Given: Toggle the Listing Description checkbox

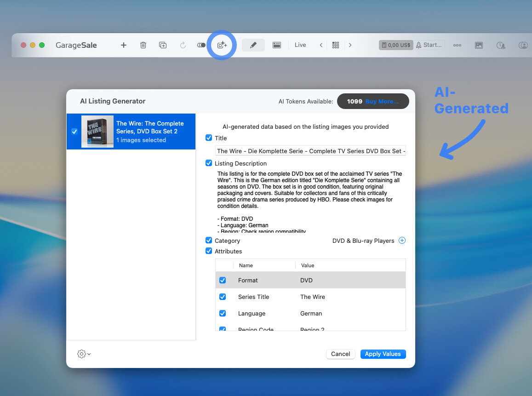Looking at the screenshot, I should click(x=209, y=163).
